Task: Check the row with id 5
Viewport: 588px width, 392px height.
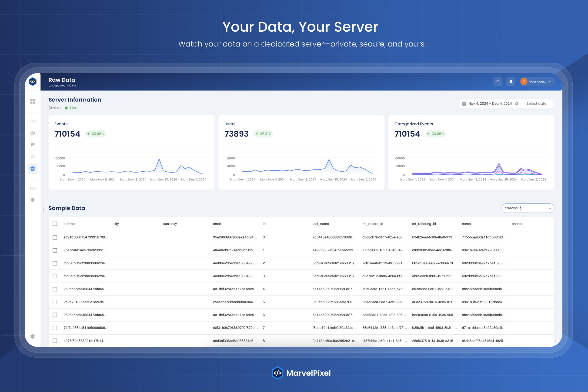Action: point(55,302)
